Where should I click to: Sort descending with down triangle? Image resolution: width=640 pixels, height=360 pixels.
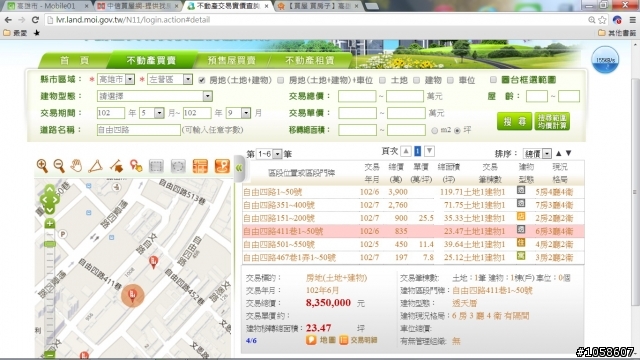[x=569, y=153]
